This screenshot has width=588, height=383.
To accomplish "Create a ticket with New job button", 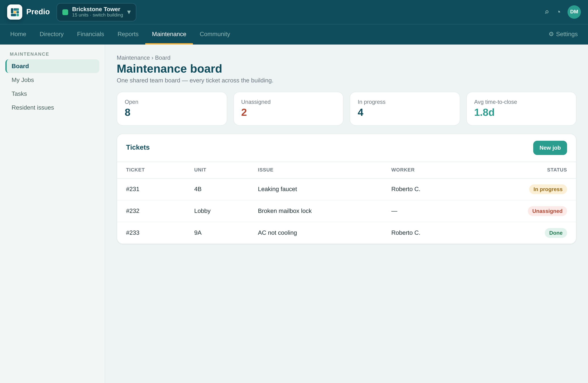I will pos(550,148).
